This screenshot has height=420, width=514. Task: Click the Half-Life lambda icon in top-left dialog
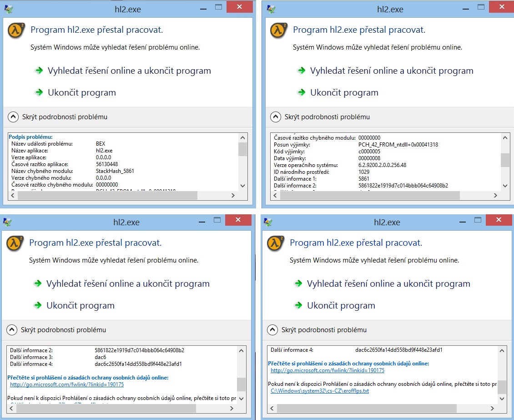[16, 30]
